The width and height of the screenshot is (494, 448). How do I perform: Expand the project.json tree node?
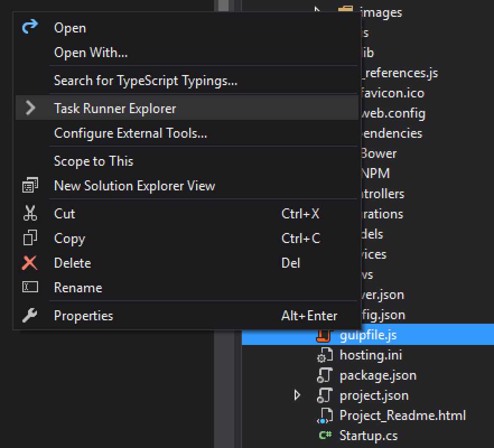297,395
